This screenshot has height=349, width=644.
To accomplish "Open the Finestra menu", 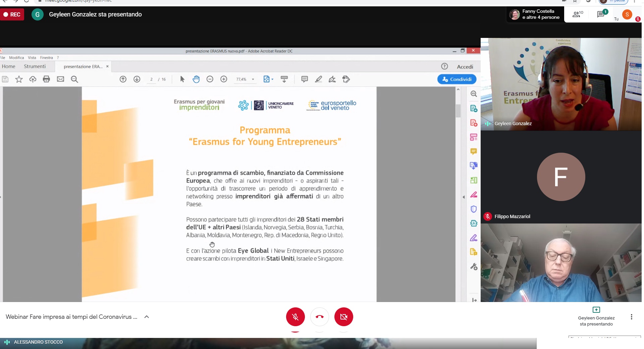I will [x=46, y=58].
